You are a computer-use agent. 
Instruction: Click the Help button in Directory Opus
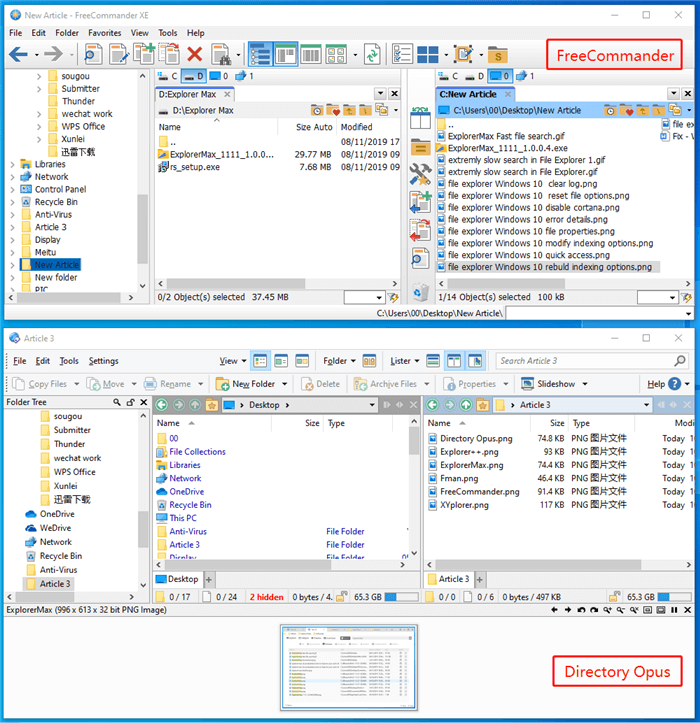click(663, 384)
